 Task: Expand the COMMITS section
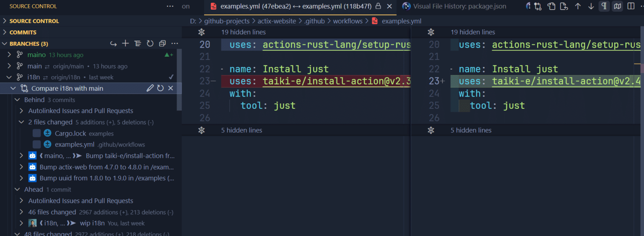coord(23,32)
